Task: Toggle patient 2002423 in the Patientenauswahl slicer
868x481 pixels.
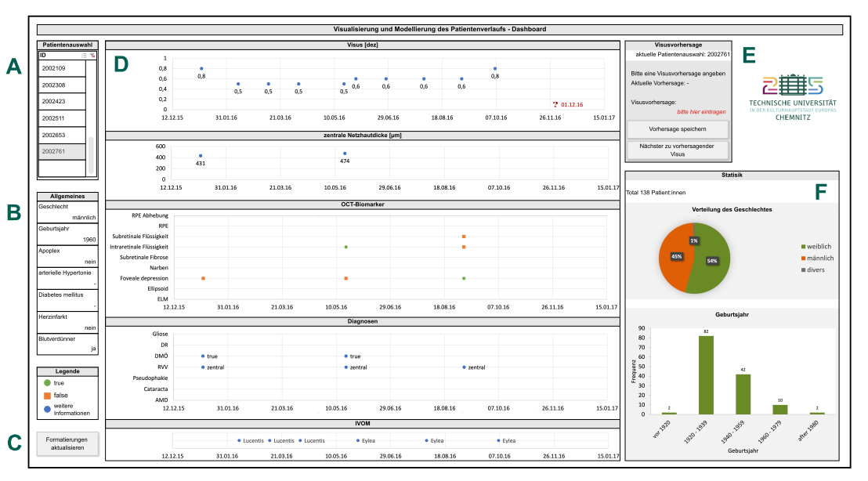Action: (x=55, y=101)
